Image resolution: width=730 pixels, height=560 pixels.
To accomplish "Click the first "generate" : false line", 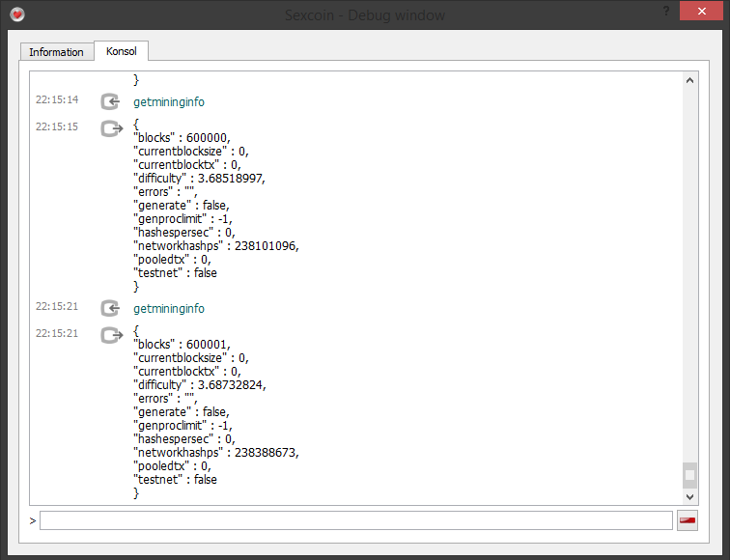I will pos(182,206).
